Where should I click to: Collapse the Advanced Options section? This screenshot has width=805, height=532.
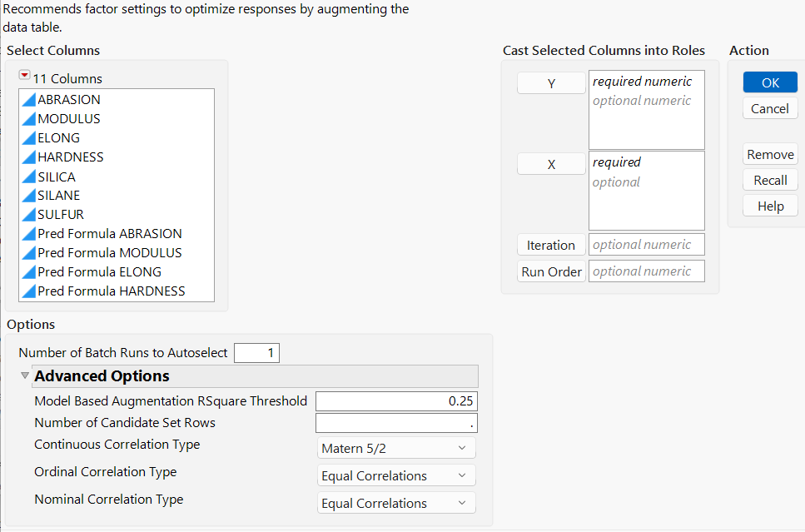(23, 375)
